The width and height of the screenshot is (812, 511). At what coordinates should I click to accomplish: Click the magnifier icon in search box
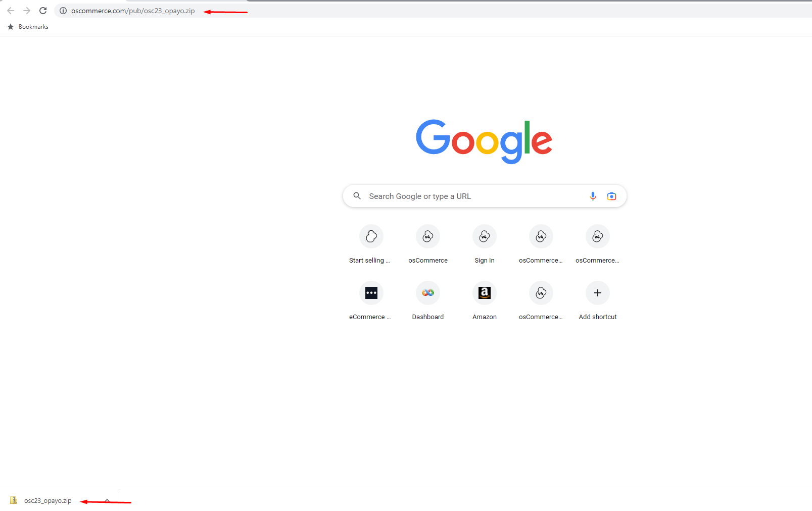tap(357, 196)
